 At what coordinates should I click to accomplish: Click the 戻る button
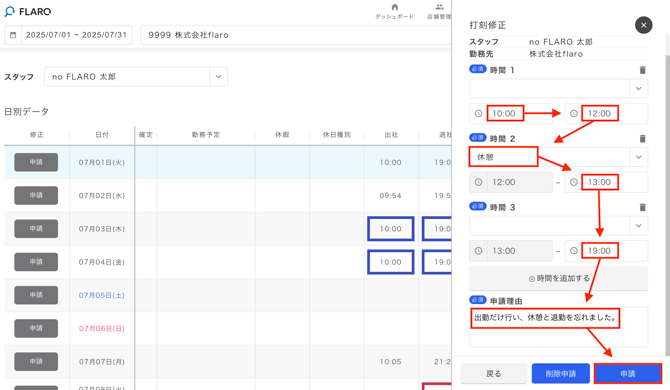pos(494,374)
